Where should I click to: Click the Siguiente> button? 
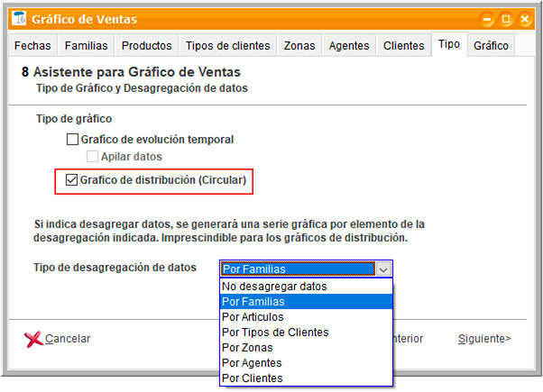pos(484,338)
